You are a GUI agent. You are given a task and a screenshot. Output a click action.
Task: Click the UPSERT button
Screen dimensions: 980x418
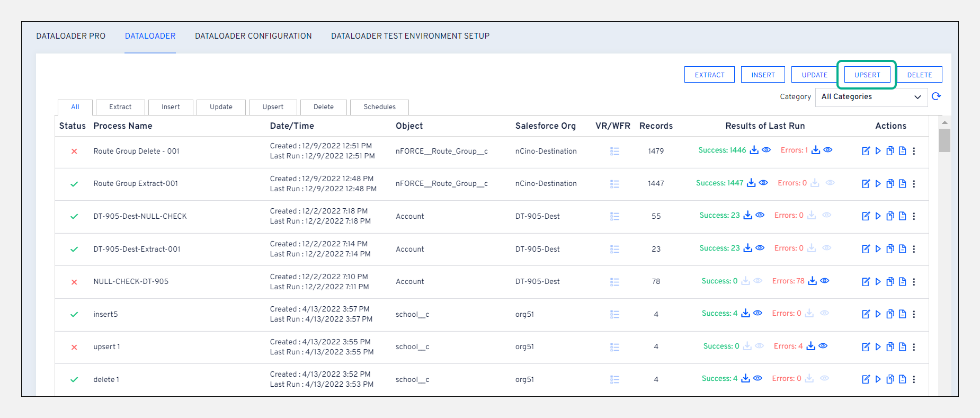pyautogui.click(x=867, y=75)
